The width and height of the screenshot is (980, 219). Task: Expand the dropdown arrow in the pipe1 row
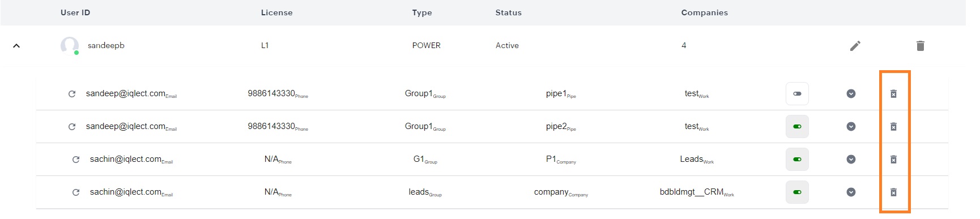click(x=851, y=94)
